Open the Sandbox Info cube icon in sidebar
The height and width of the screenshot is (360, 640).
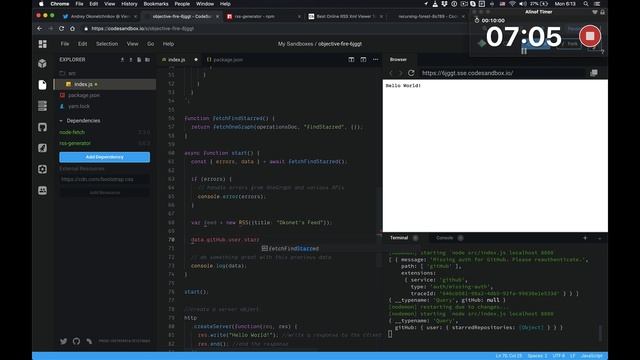(42, 63)
